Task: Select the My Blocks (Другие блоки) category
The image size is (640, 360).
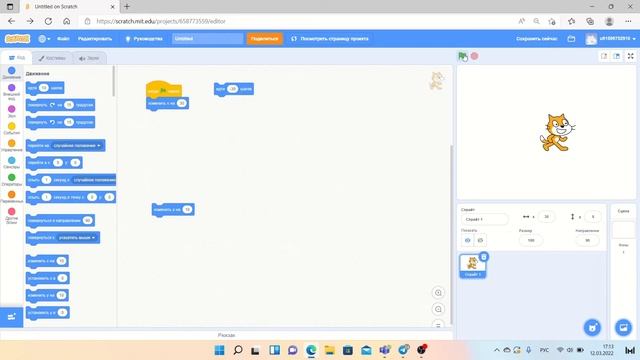Action: tap(11, 216)
